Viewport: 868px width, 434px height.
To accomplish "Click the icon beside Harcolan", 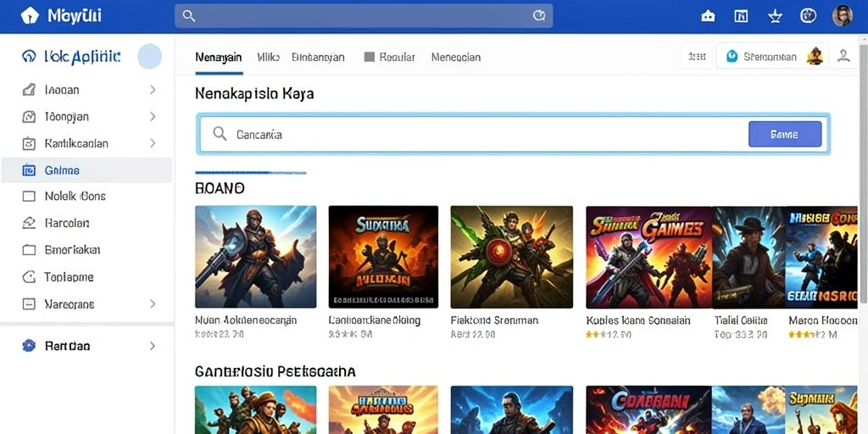I will (x=29, y=223).
